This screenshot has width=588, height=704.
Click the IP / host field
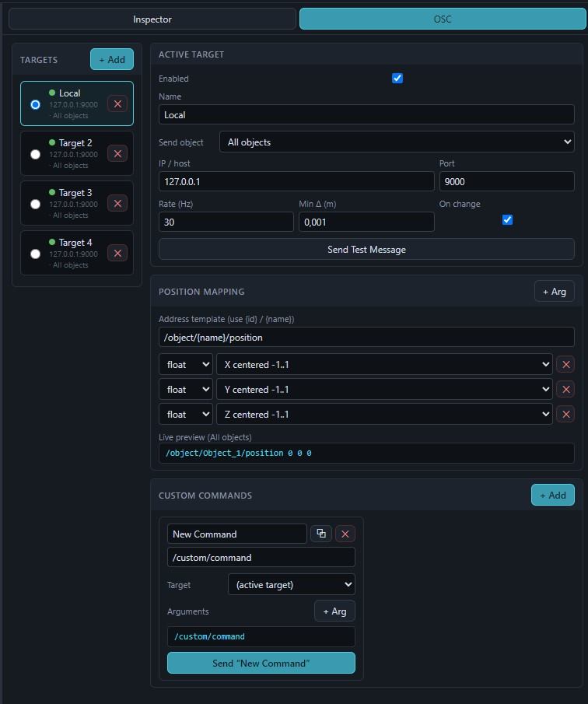[x=296, y=181]
